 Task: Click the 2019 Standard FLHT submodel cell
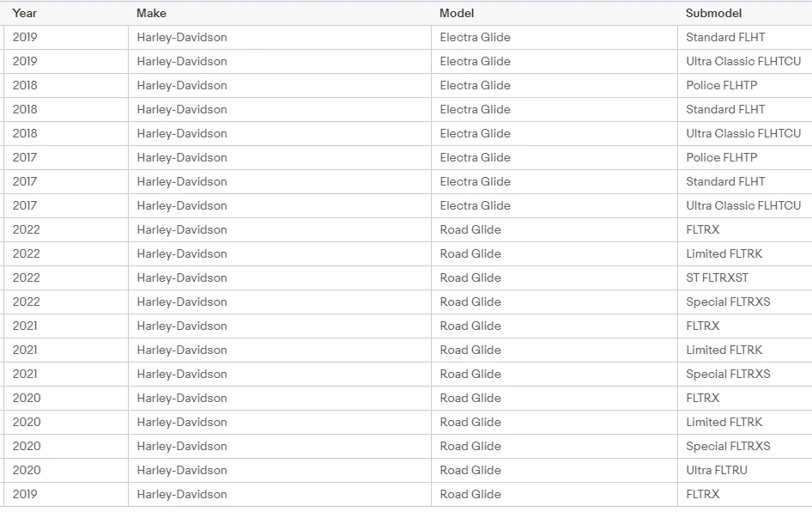[x=745, y=37]
